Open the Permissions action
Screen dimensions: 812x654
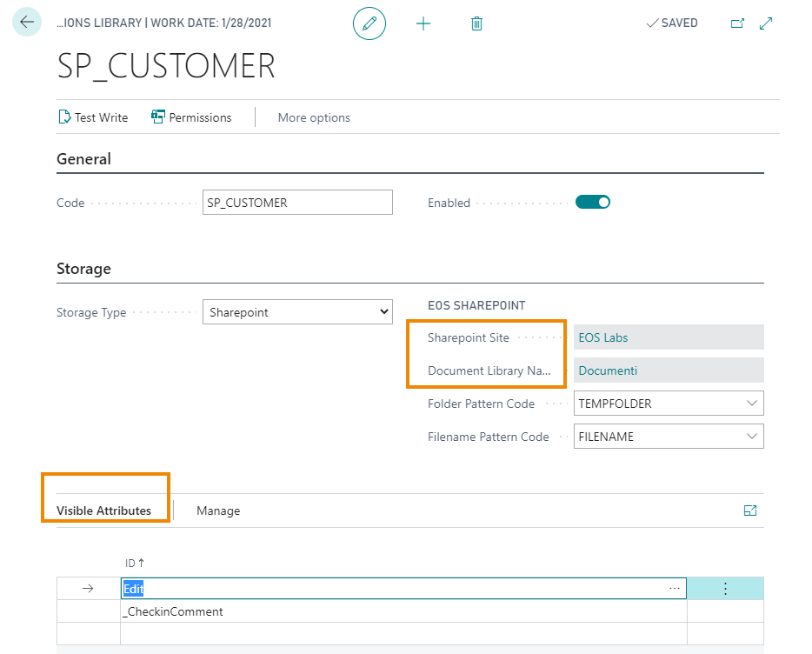pyautogui.click(x=191, y=117)
